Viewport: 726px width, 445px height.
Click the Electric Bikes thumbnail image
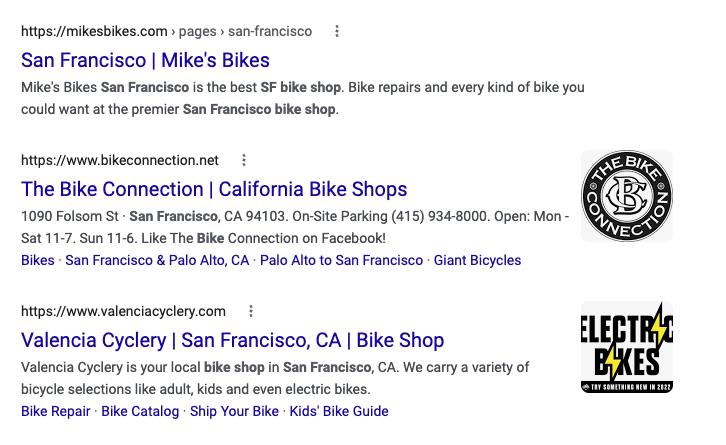tap(627, 347)
